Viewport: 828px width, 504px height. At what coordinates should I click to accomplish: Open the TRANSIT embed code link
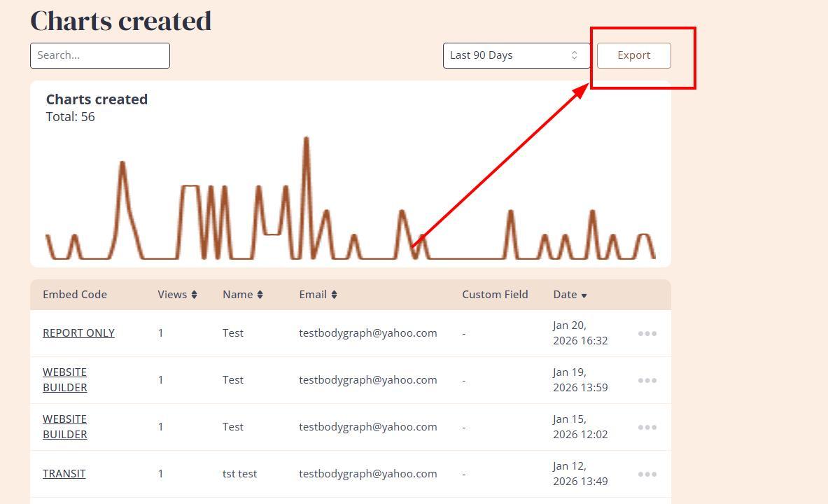(64, 474)
